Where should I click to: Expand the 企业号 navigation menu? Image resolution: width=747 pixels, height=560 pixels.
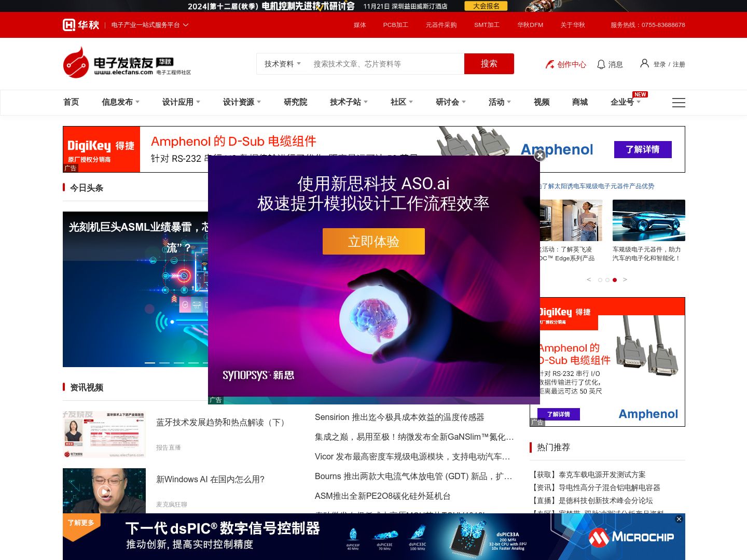point(626,102)
